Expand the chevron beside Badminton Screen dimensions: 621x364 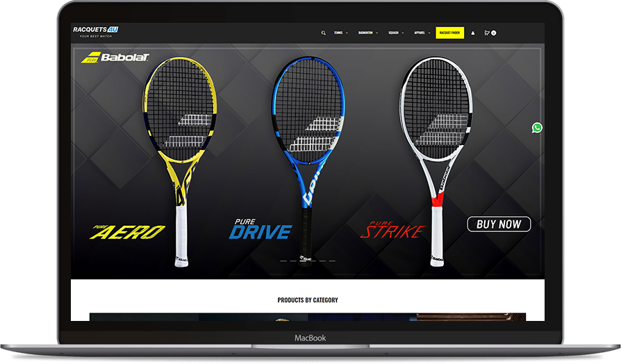pos(377,33)
